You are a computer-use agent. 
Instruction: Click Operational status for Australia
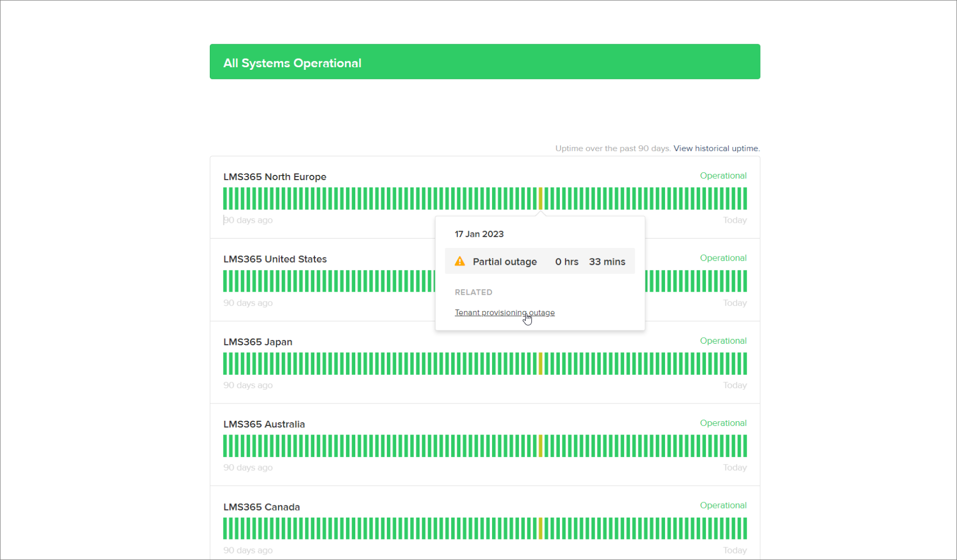[723, 423]
